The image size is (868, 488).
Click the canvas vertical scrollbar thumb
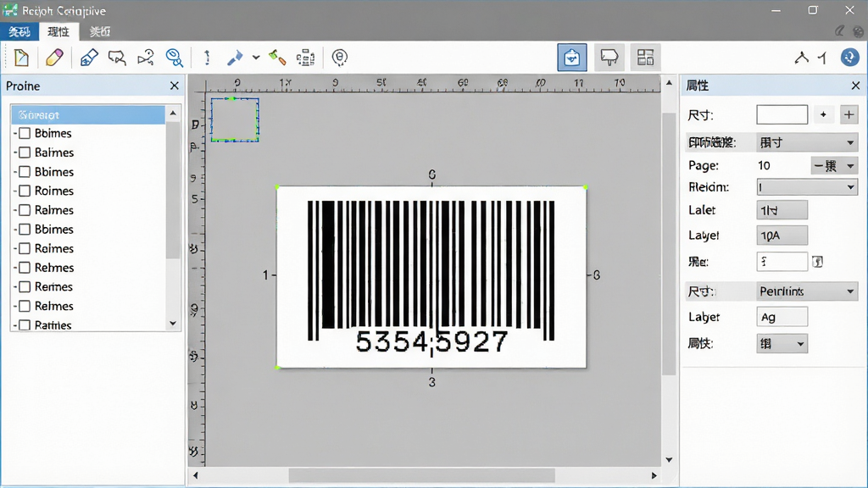point(669,243)
